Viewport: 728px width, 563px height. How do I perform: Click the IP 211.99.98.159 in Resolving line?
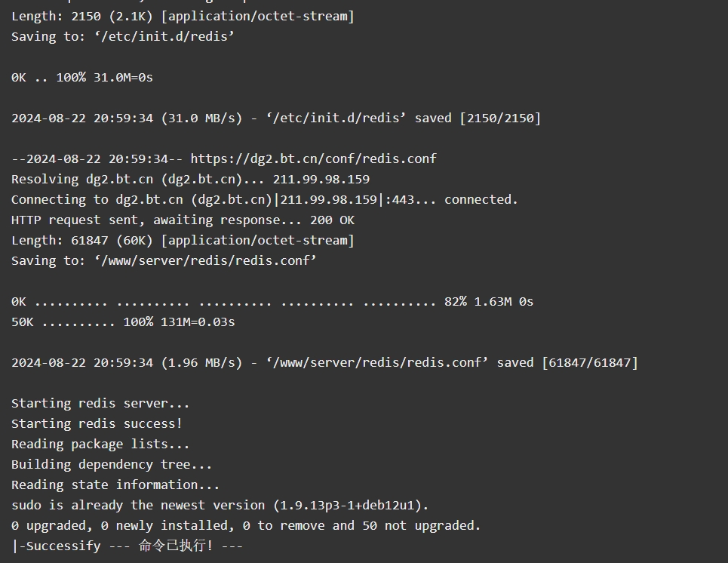(321, 180)
